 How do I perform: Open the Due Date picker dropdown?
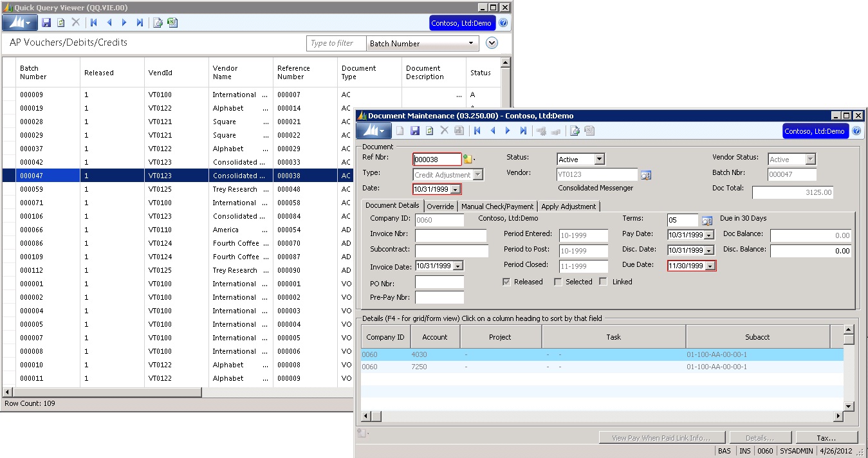coord(710,266)
